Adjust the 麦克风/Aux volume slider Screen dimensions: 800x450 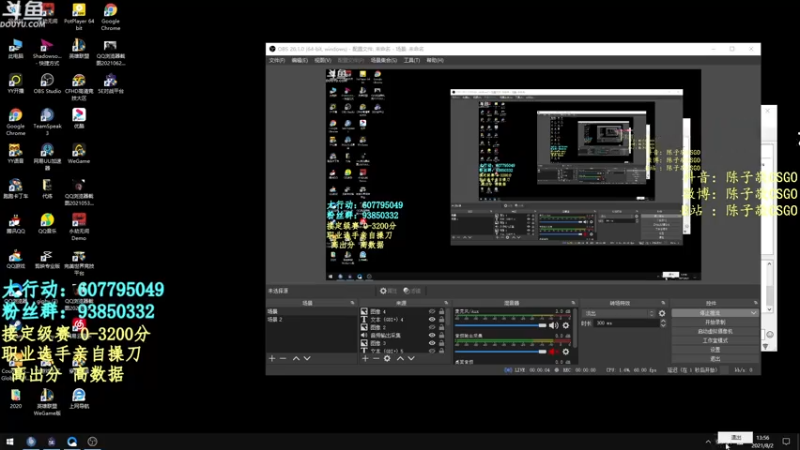501,325
